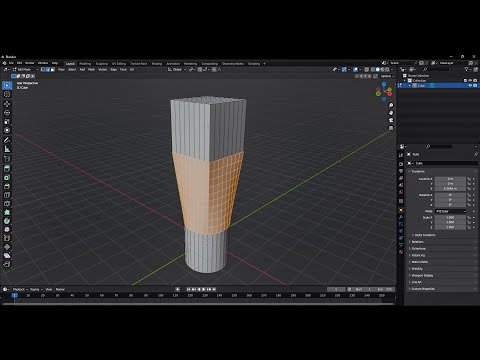Select the Select Box tool in toolbar
The image size is (480, 360).
[x=7, y=85]
